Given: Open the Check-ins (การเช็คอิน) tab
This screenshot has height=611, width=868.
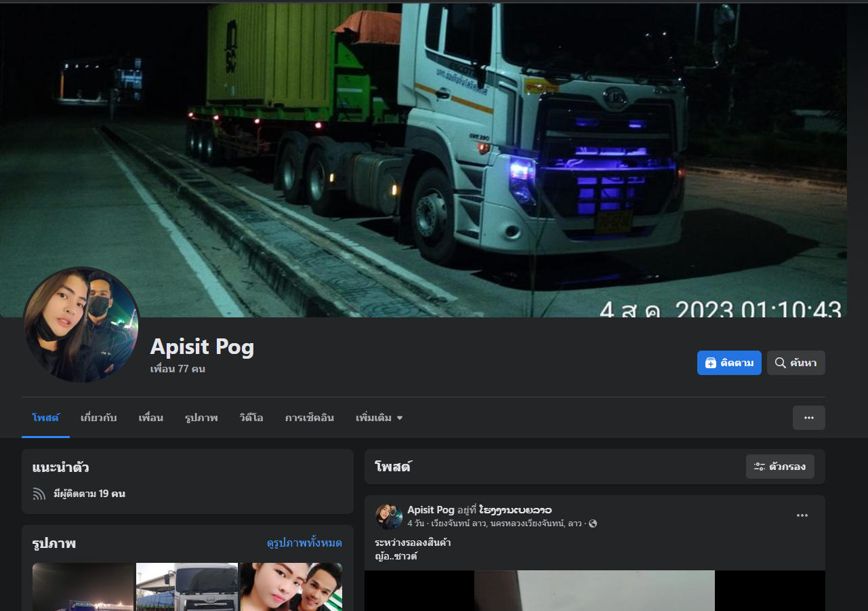Looking at the screenshot, I should (x=309, y=418).
